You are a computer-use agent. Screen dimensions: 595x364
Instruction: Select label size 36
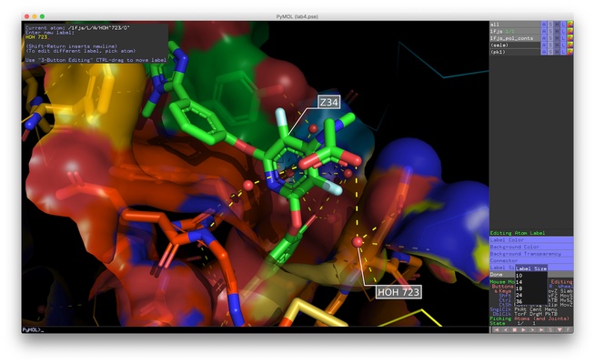tap(531, 301)
